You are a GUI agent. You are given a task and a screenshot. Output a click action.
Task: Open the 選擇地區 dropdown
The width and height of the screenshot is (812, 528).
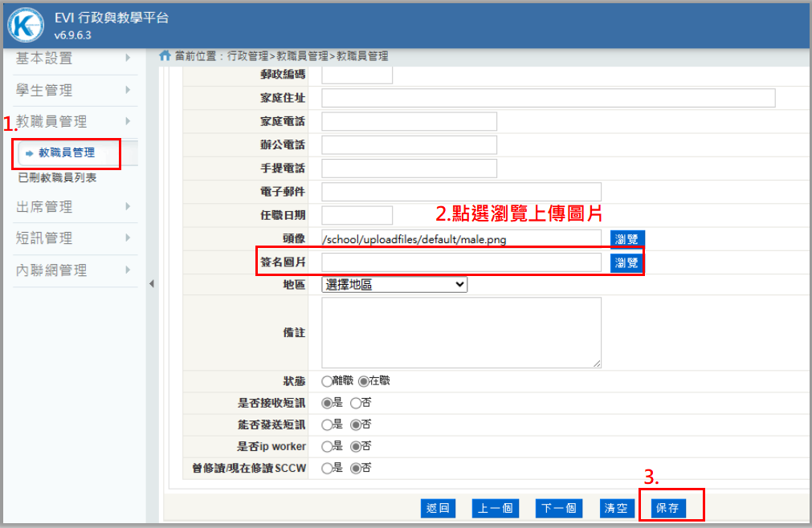[x=394, y=285]
